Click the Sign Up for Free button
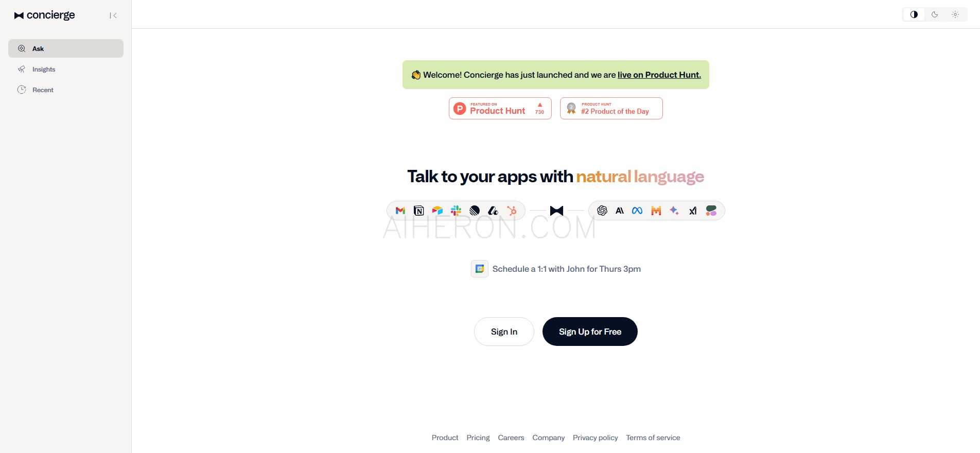The height and width of the screenshot is (453, 980). 590,332
